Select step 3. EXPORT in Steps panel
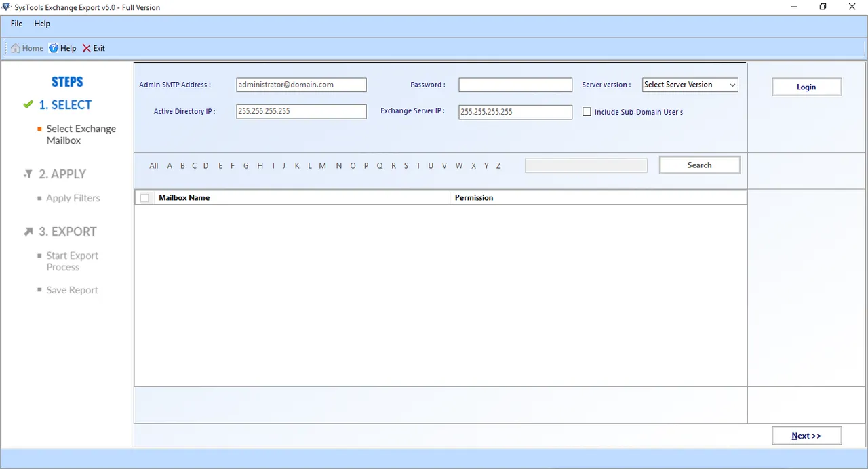The image size is (868, 469). click(x=68, y=232)
